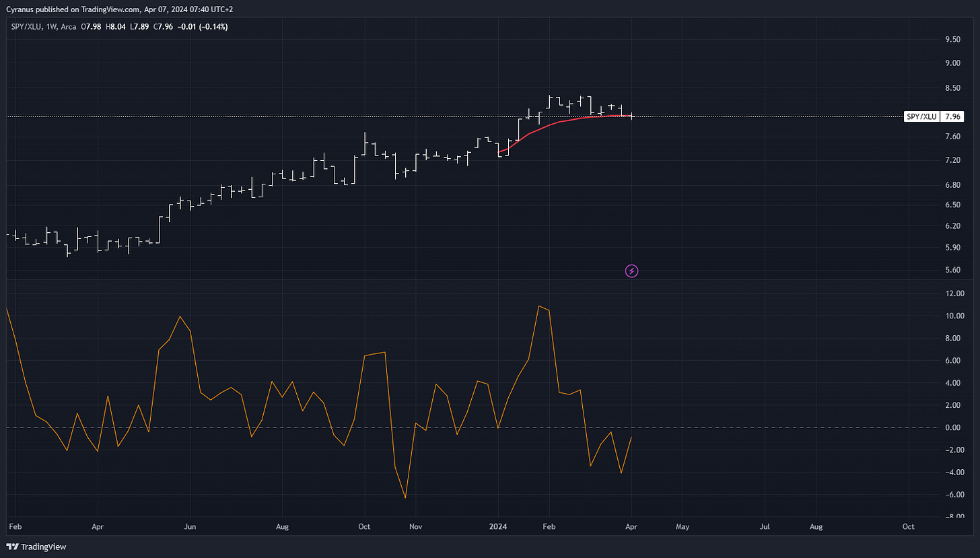Select the red moving average line
This screenshot has width=980, height=558.
pos(560,122)
